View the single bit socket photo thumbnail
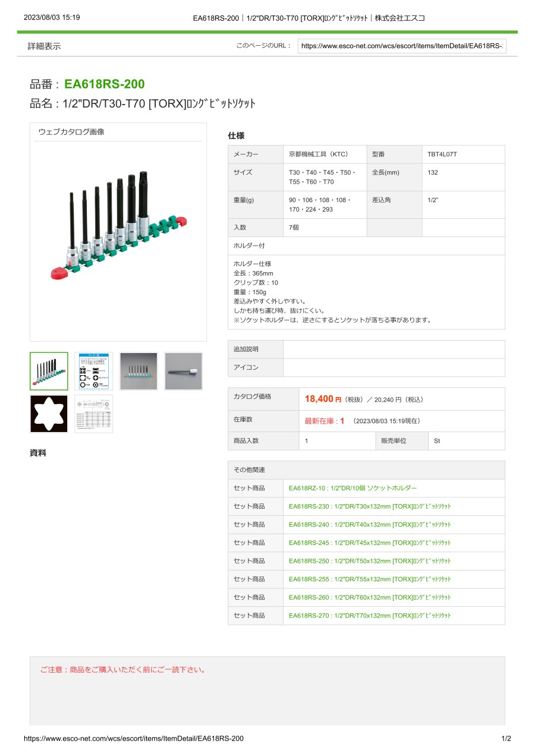Screen dimensions: 535x756 183,371
